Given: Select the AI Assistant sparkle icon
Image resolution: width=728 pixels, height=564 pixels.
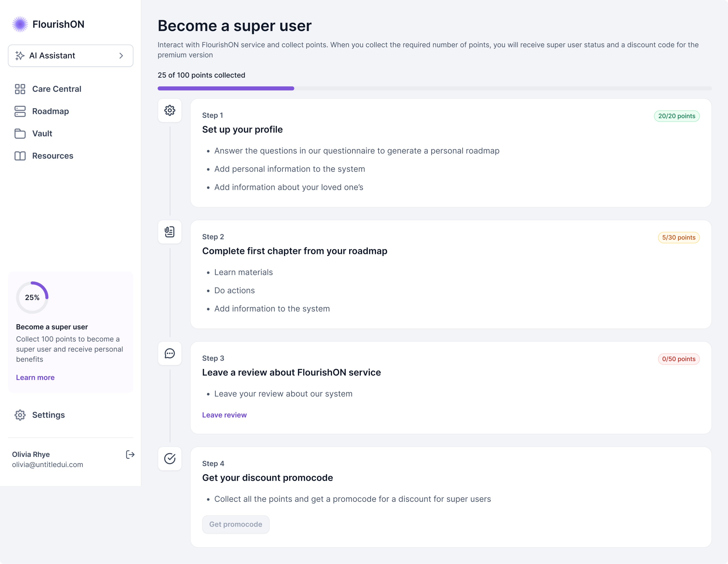Looking at the screenshot, I should tap(20, 55).
